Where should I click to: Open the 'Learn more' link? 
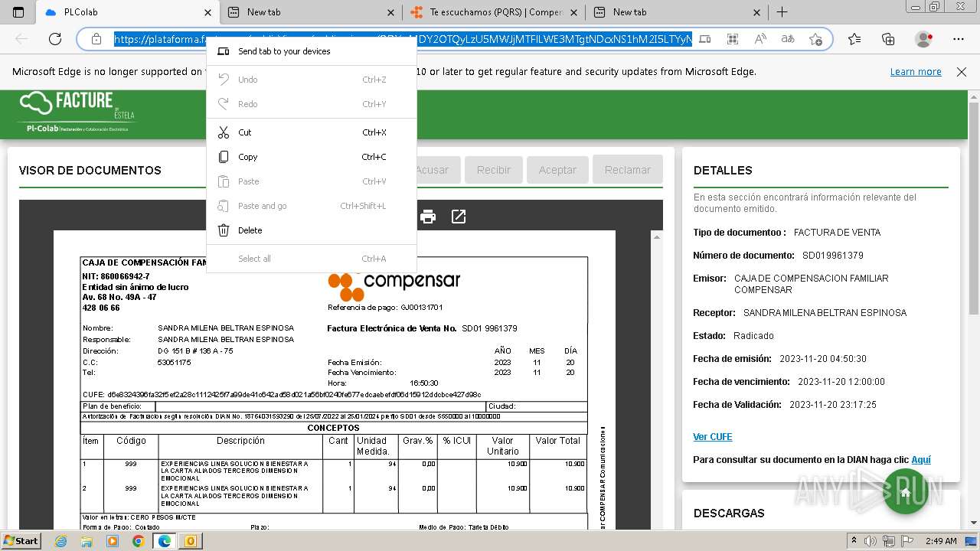coord(916,72)
